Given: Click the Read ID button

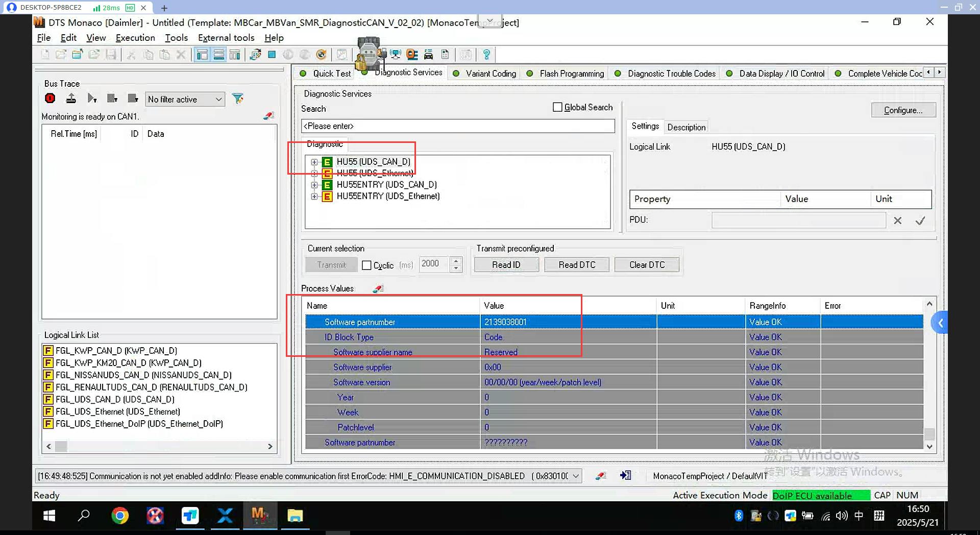Looking at the screenshot, I should pyautogui.click(x=506, y=265).
